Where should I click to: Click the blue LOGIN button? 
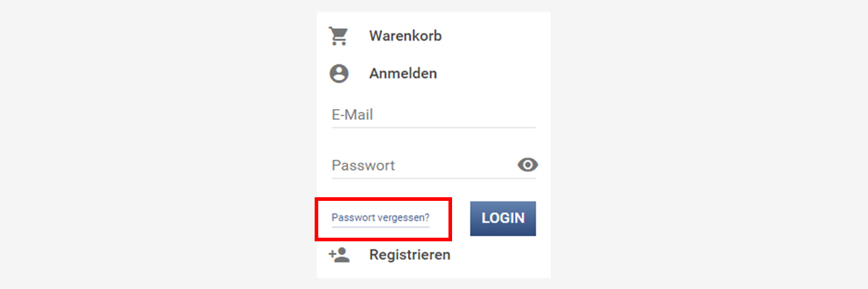(x=503, y=218)
